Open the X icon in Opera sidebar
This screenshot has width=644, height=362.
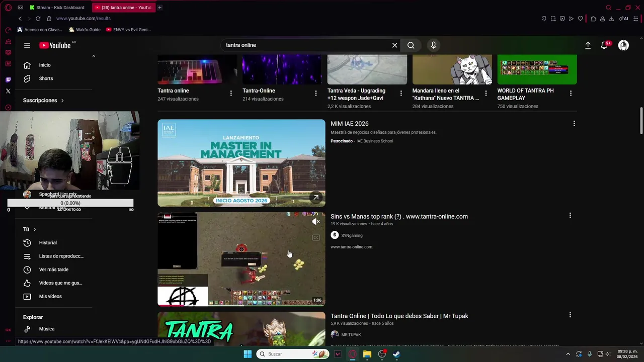point(8,91)
